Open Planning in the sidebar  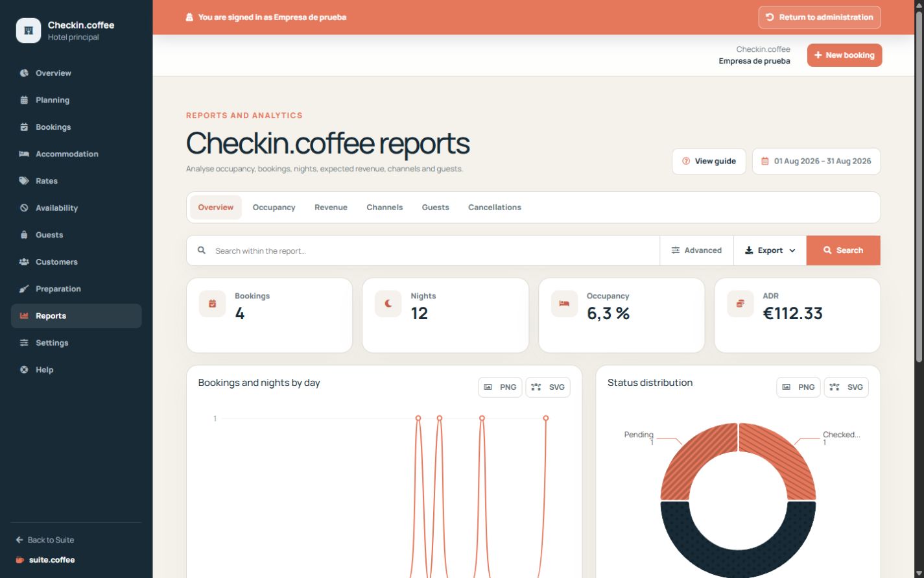77,100
